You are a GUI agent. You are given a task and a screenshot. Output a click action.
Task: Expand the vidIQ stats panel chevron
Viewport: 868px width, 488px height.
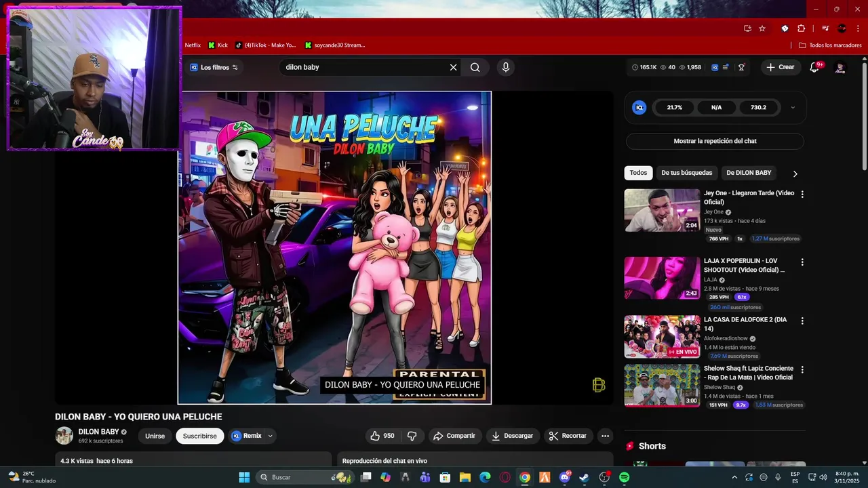[793, 107]
